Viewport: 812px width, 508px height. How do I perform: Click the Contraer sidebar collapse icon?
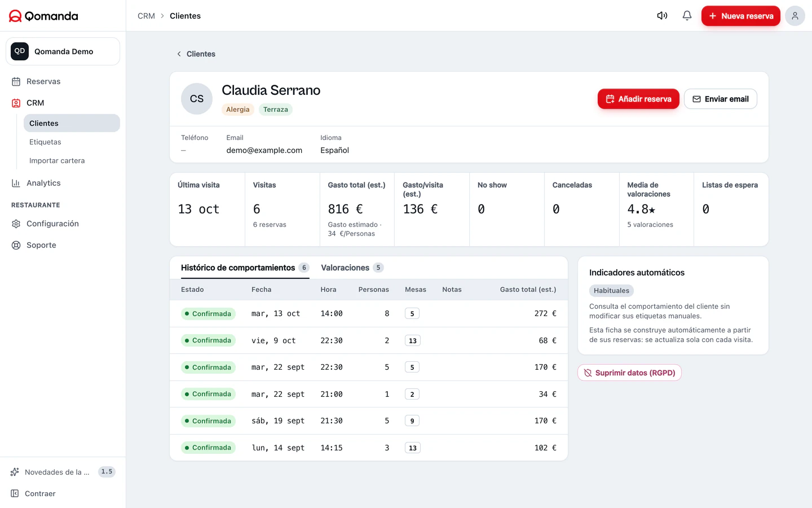[x=15, y=494]
